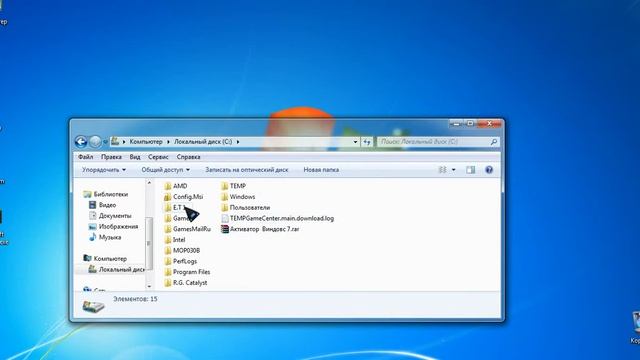Refresh the folder with the refresh button
640x360 pixels.
[x=367, y=142]
